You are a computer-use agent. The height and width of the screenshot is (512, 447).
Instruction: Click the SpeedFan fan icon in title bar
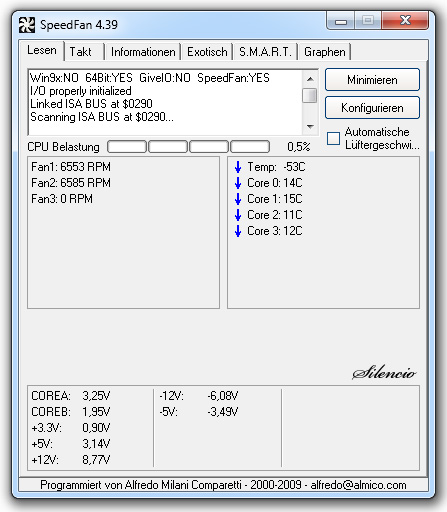pyautogui.click(x=27, y=25)
